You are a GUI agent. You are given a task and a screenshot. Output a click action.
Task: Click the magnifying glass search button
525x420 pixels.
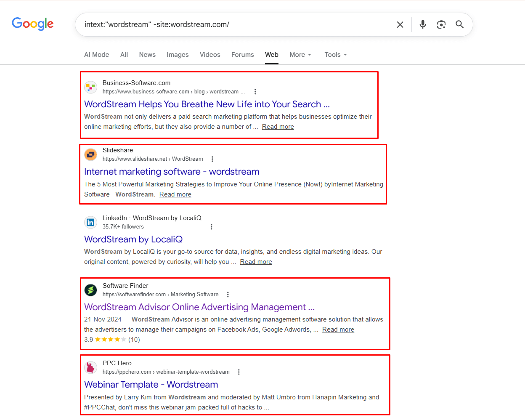pos(460,24)
